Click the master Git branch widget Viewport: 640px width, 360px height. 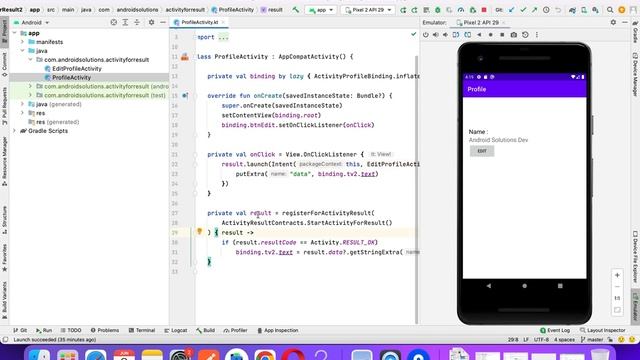pyautogui.click(x=592, y=340)
